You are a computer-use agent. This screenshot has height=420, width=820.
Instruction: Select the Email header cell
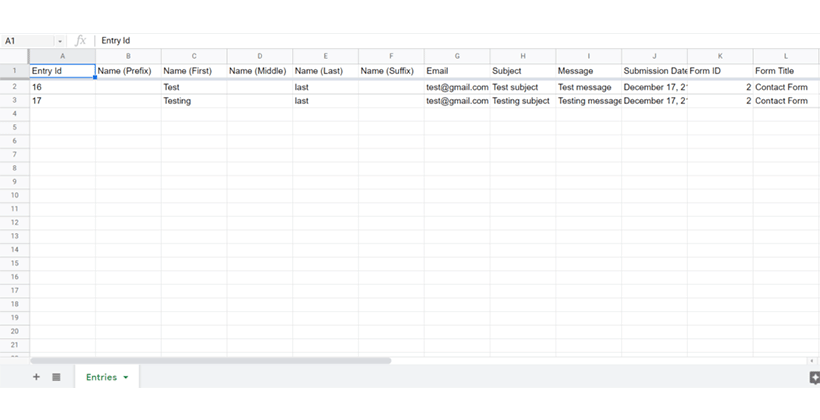(x=457, y=71)
